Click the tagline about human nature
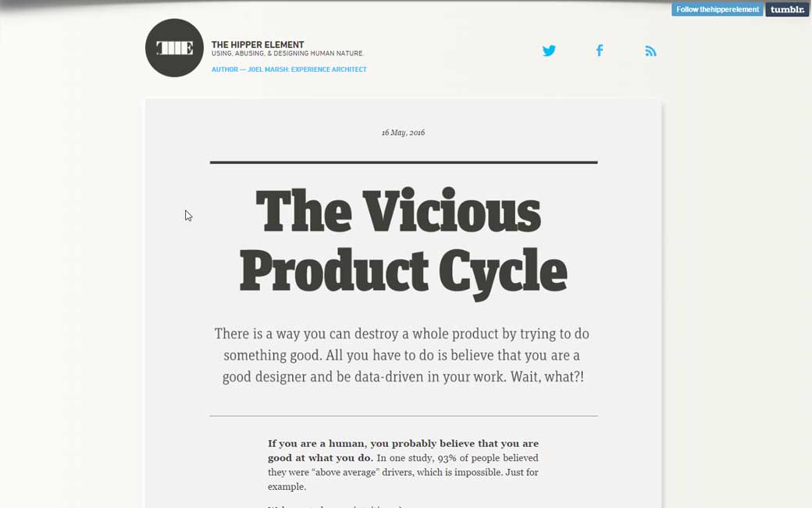812x508 pixels. pos(287,54)
